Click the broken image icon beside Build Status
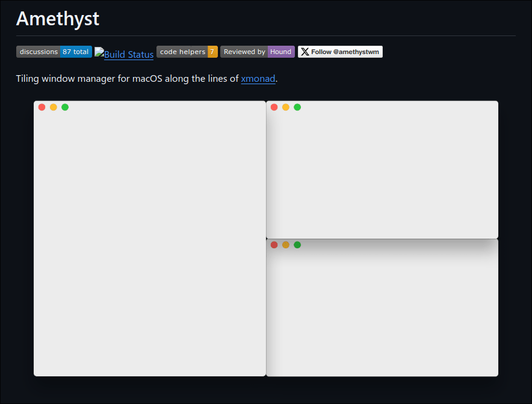The width and height of the screenshot is (532, 404). [x=99, y=52]
